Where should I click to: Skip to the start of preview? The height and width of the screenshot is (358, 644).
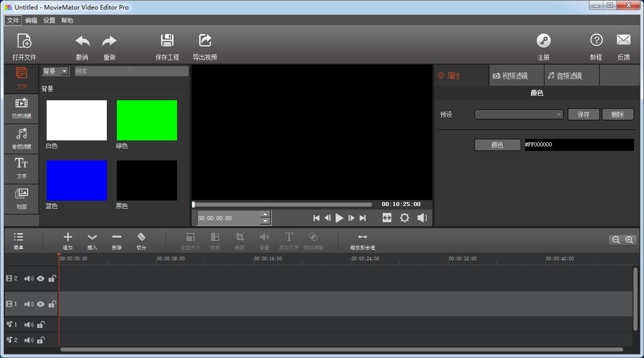[x=316, y=218]
